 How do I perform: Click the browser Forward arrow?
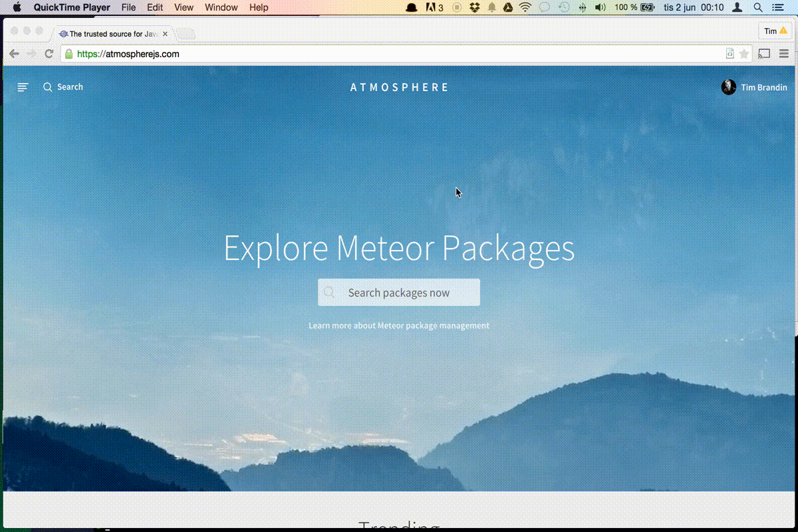pyautogui.click(x=31, y=54)
